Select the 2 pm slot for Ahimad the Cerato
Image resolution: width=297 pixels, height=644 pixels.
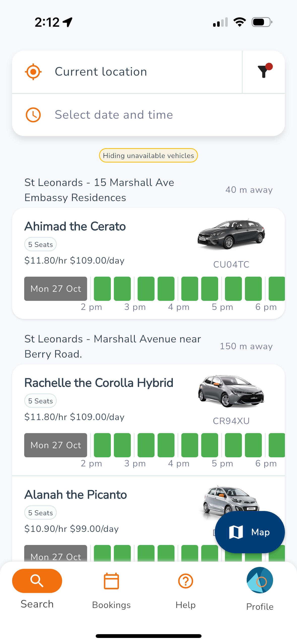pos(102,289)
